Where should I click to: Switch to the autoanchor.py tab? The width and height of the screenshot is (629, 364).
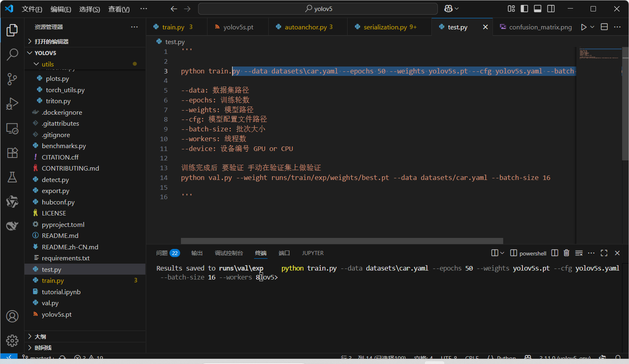[308, 27]
